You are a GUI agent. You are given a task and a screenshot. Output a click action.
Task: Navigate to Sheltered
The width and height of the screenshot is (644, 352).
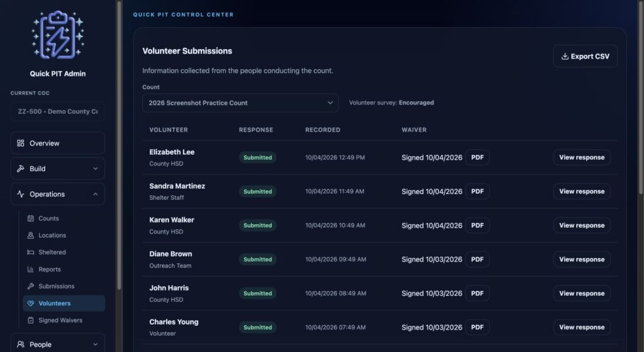(x=64, y=252)
